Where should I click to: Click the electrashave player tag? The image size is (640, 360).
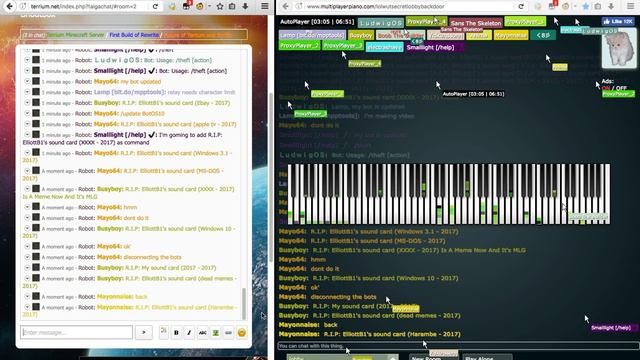384,47
